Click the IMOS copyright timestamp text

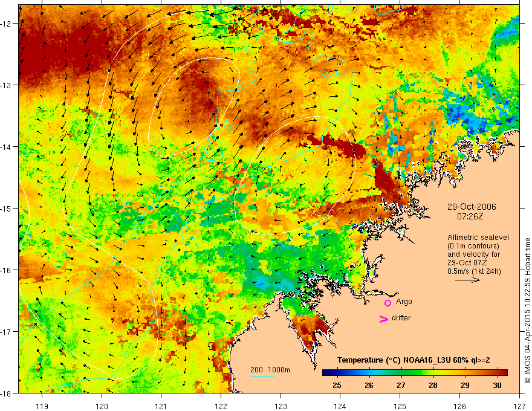(527, 311)
